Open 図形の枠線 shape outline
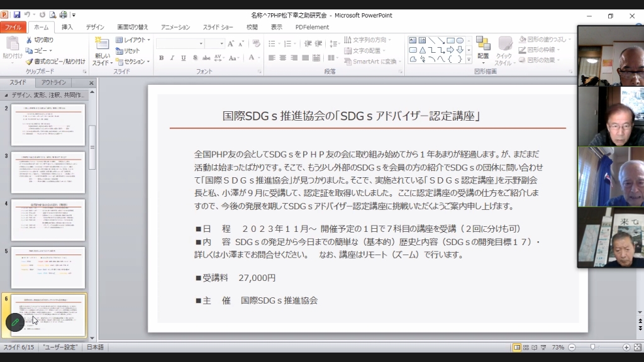The width and height of the screenshot is (644, 362). tap(539, 50)
